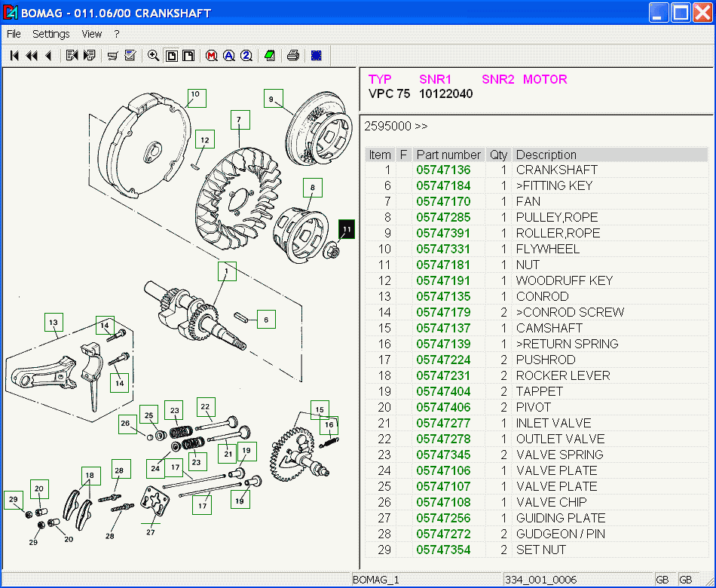Open the Settings menu
The width and height of the screenshot is (716, 588).
click(x=51, y=34)
